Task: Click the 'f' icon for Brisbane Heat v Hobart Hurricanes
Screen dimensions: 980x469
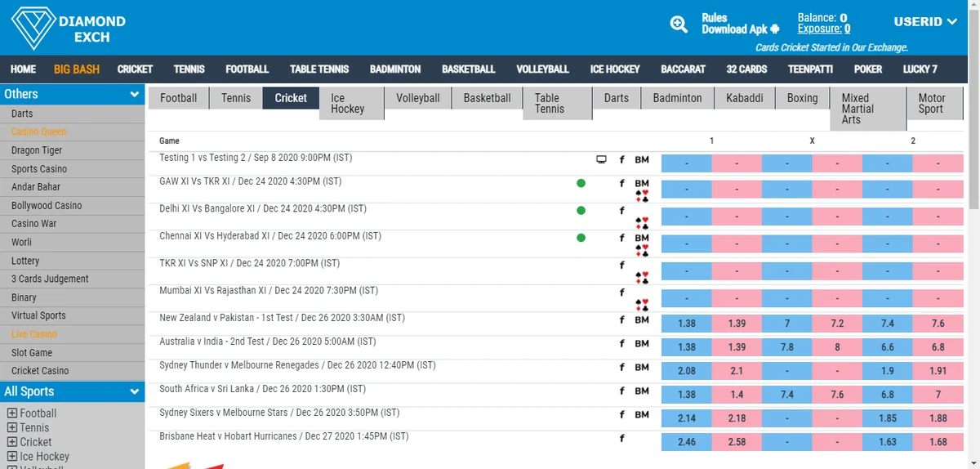Action: pyautogui.click(x=621, y=439)
